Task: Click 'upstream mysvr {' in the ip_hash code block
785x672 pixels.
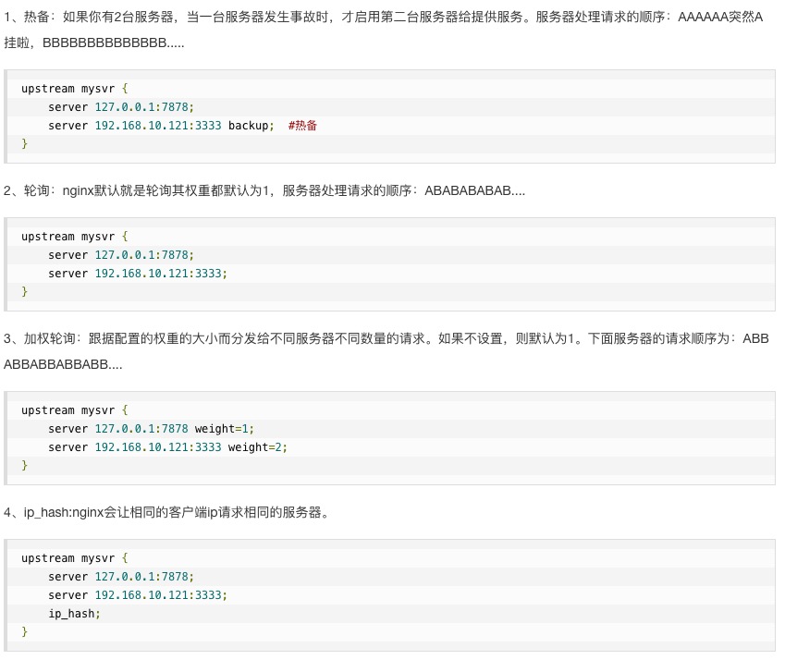Action: click(74, 558)
